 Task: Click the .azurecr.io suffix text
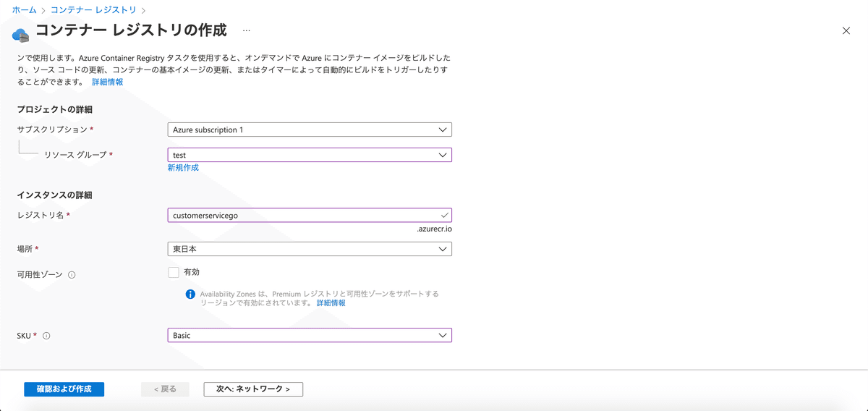[435, 229]
